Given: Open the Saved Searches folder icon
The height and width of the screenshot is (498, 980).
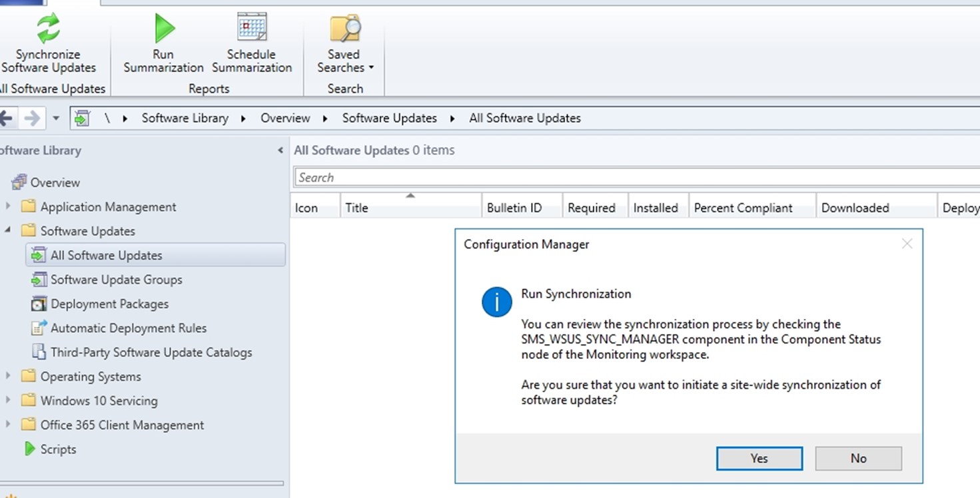Looking at the screenshot, I should click(x=345, y=29).
